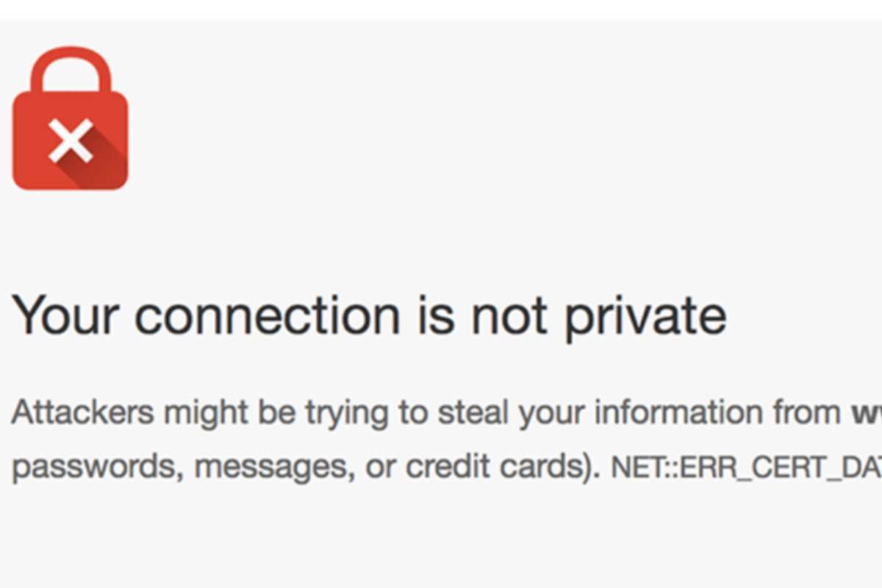This screenshot has width=882, height=588.
Task: Click the white X inside the padlock
Action: point(71,141)
